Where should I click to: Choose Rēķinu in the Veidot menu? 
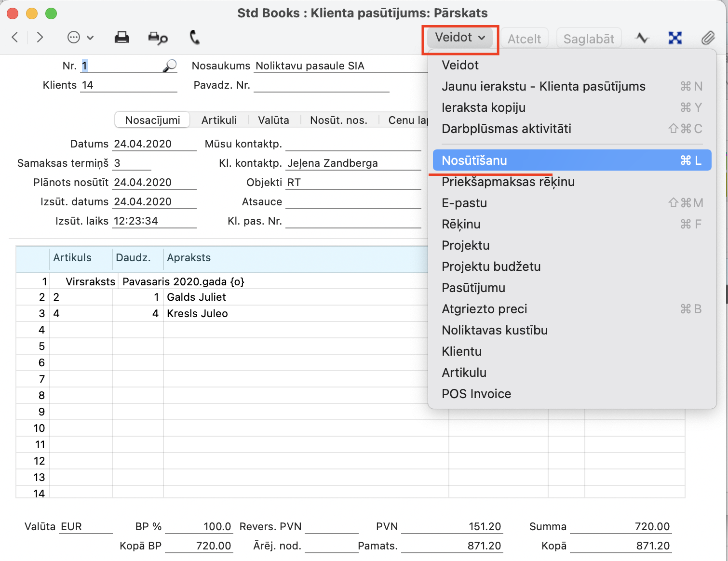pyautogui.click(x=461, y=224)
